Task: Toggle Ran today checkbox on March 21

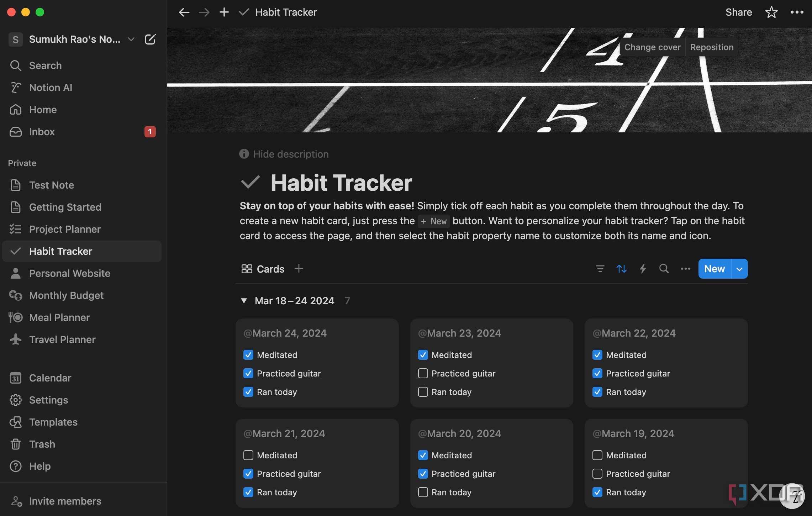Action: coord(248,491)
